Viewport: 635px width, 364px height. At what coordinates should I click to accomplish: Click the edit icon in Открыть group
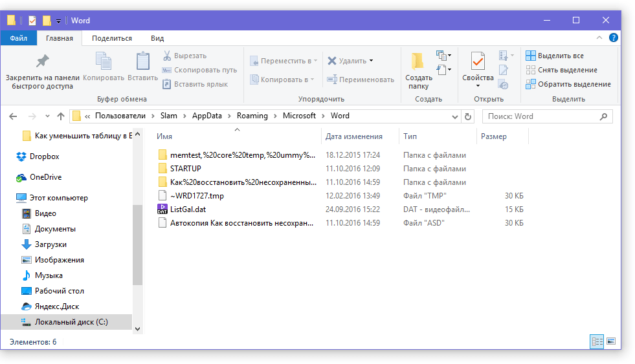point(504,70)
